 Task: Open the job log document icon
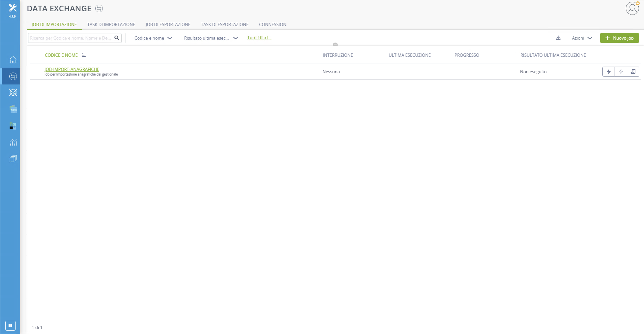coord(633,72)
